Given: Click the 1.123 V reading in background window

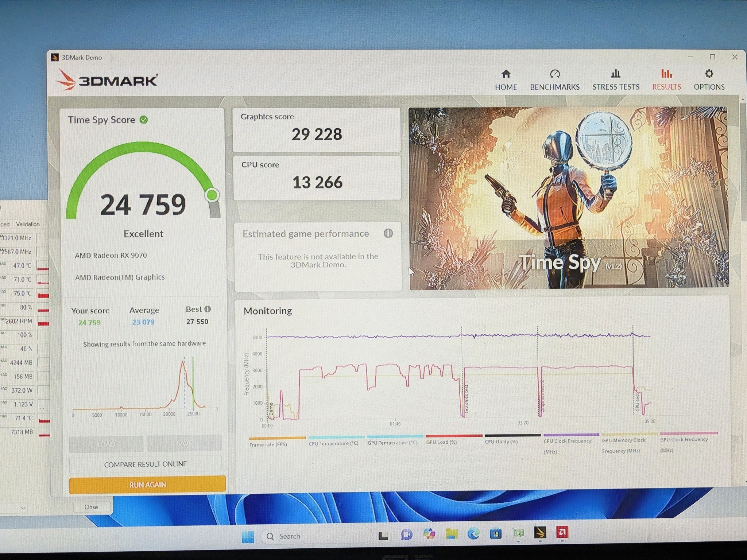Looking at the screenshot, I should click(23, 404).
